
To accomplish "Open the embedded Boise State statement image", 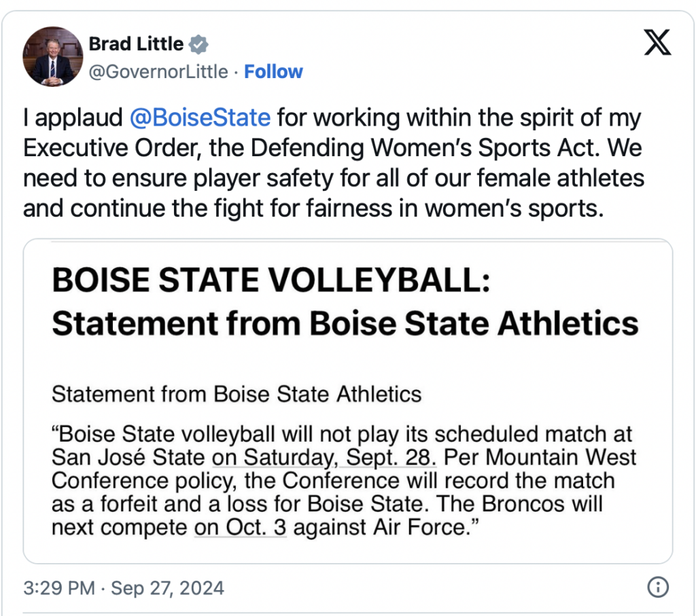I will pyautogui.click(x=347, y=401).
